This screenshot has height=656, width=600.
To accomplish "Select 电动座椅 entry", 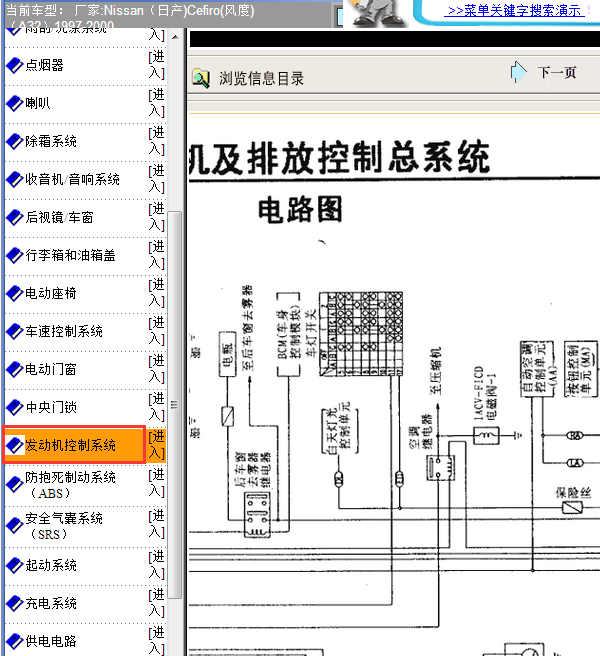I will coord(51,294).
